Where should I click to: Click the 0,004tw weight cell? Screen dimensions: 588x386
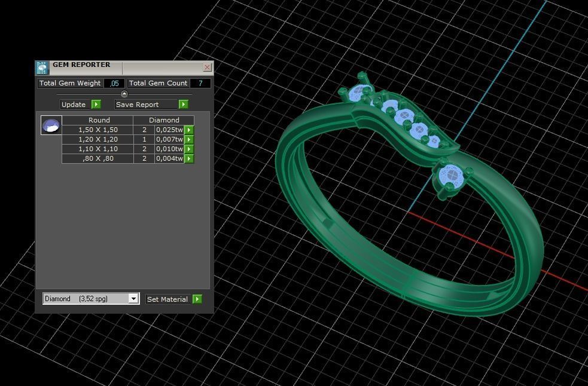[169, 158]
